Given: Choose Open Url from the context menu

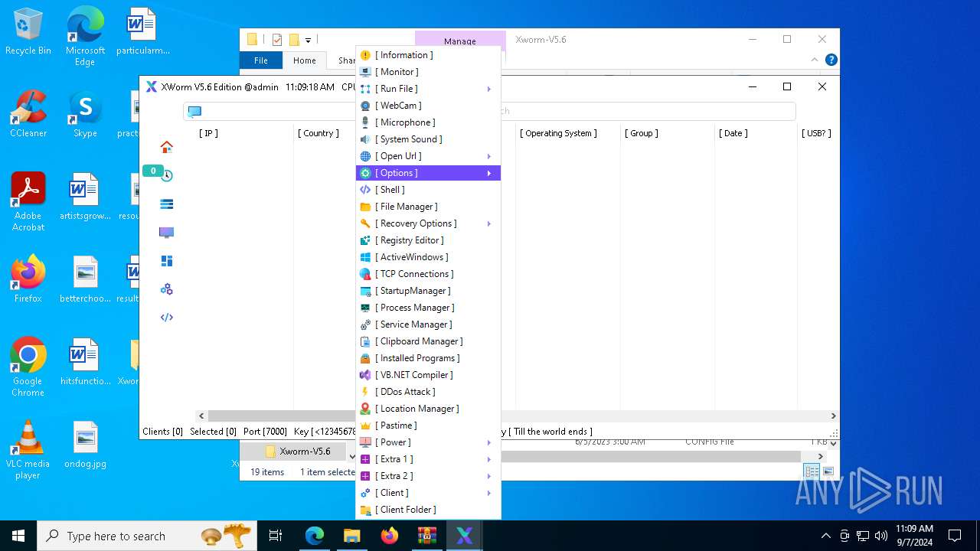Looking at the screenshot, I should pos(428,156).
